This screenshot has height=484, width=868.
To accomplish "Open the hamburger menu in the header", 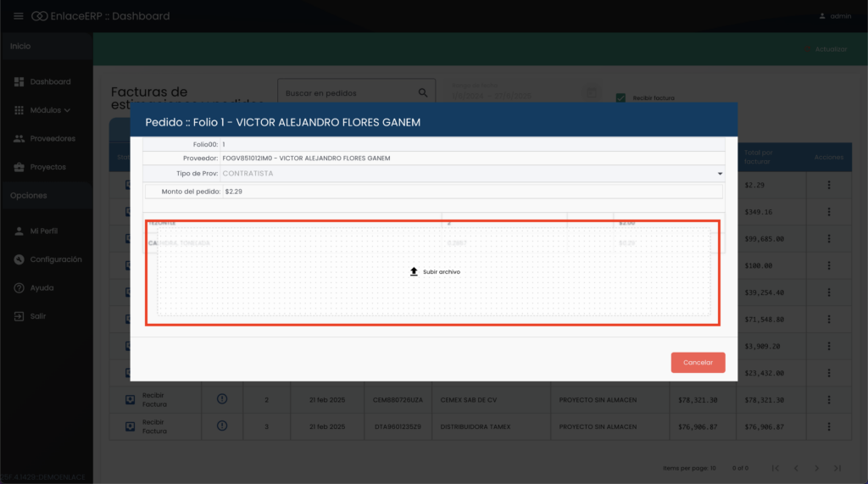I will click(x=19, y=16).
